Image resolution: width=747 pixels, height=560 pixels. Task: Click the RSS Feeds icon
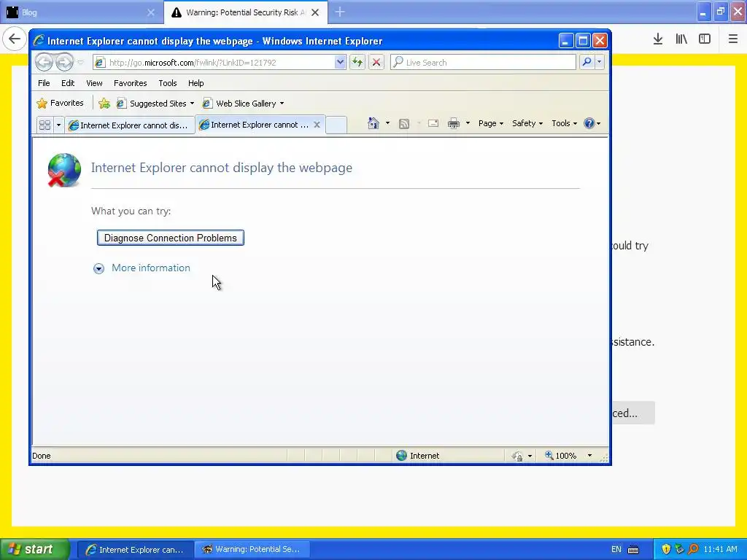404,124
